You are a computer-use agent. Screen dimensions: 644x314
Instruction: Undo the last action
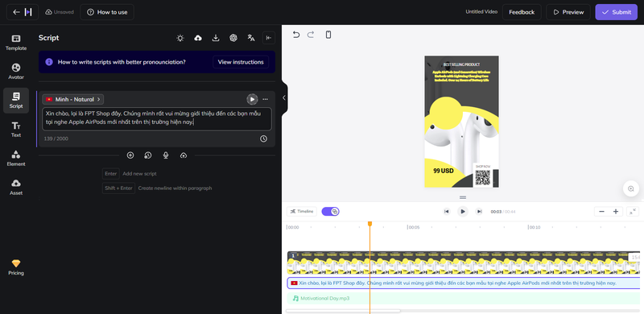(296, 35)
